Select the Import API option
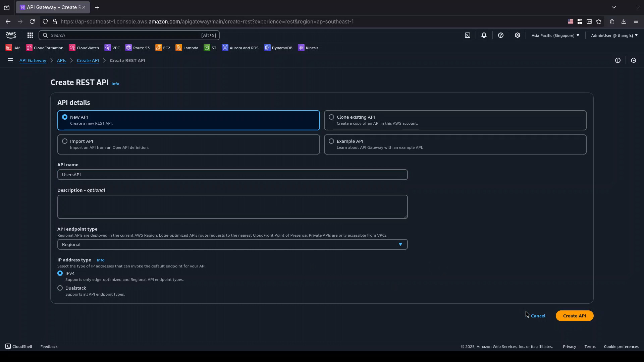 tap(189, 144)
